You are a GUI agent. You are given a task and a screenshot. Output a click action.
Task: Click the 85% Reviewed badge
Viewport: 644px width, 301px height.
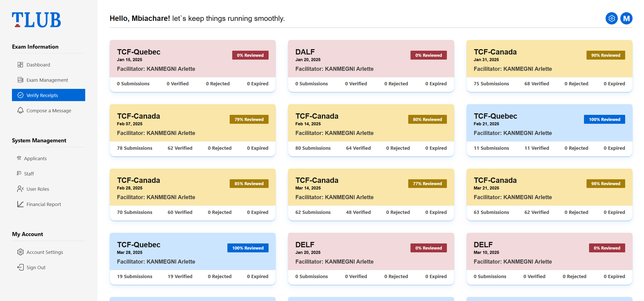[249, 184]
